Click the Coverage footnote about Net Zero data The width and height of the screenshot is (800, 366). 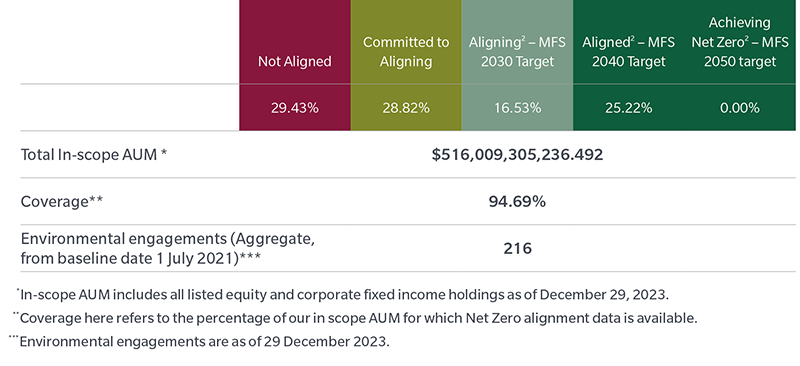(355, 318)
